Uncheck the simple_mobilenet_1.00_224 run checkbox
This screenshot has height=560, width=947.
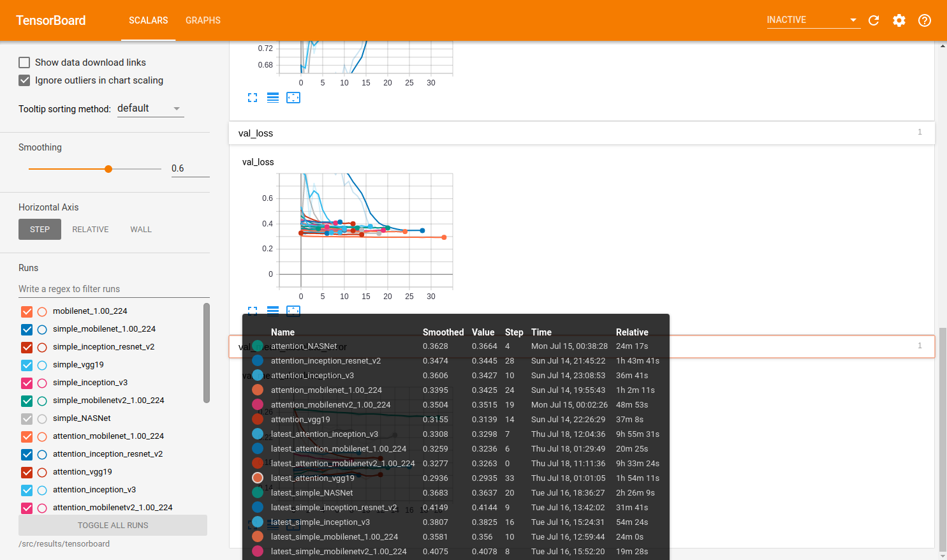(x=27, y=330)
